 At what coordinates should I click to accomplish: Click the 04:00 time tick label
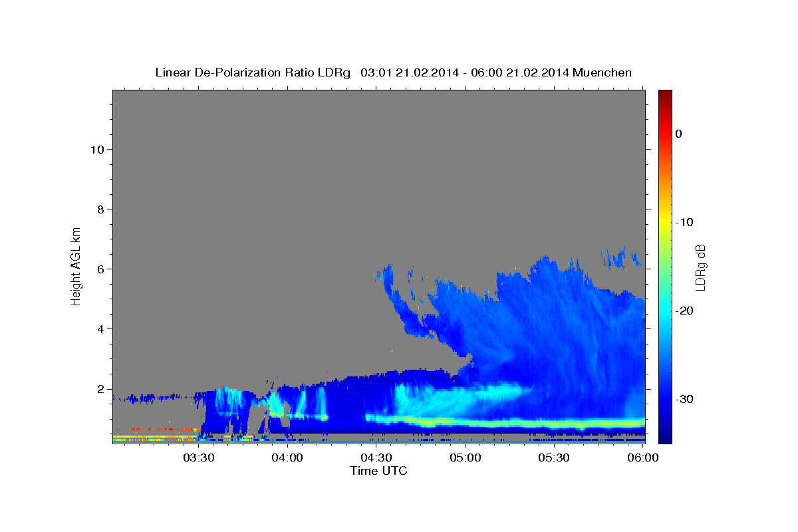coord(287,458)
